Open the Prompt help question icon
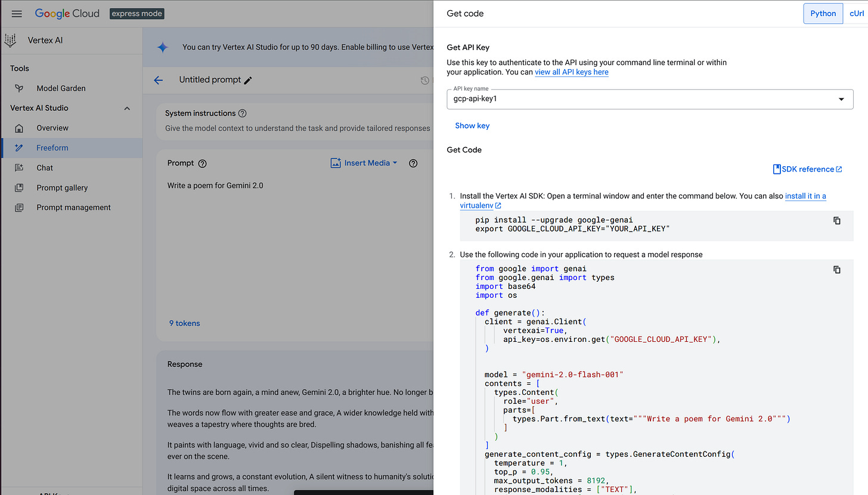The height and width of the screenshot is (495, 868). tap(202, 163)
